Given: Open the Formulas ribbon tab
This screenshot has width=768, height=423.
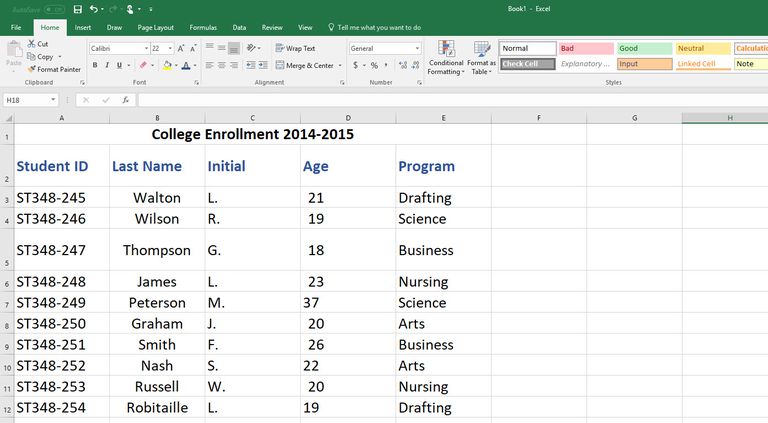Looking at the screenshot, I should tap(203, 28).
